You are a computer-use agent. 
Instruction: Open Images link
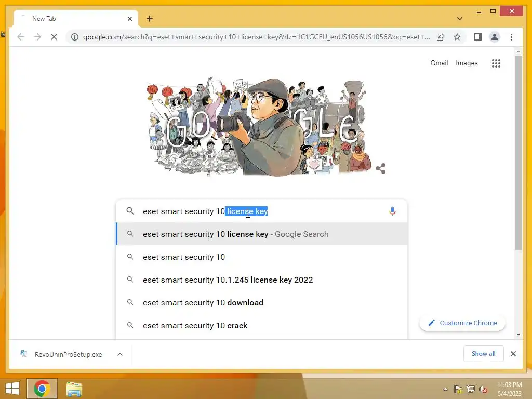[x=467, y=63]
